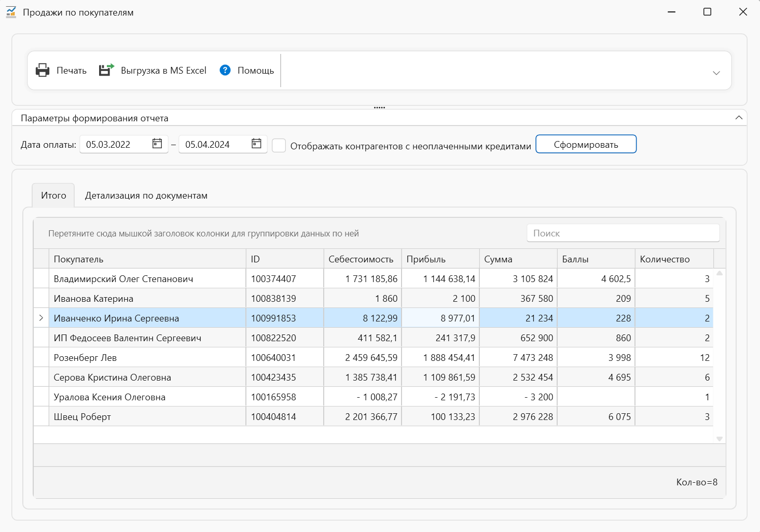
Task: Sort by the Сумма column header
Action: (x=518, y=259)
